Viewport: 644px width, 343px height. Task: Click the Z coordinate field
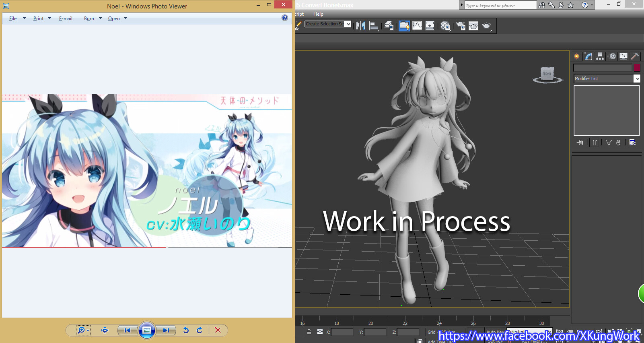click(x=408, y=332)
